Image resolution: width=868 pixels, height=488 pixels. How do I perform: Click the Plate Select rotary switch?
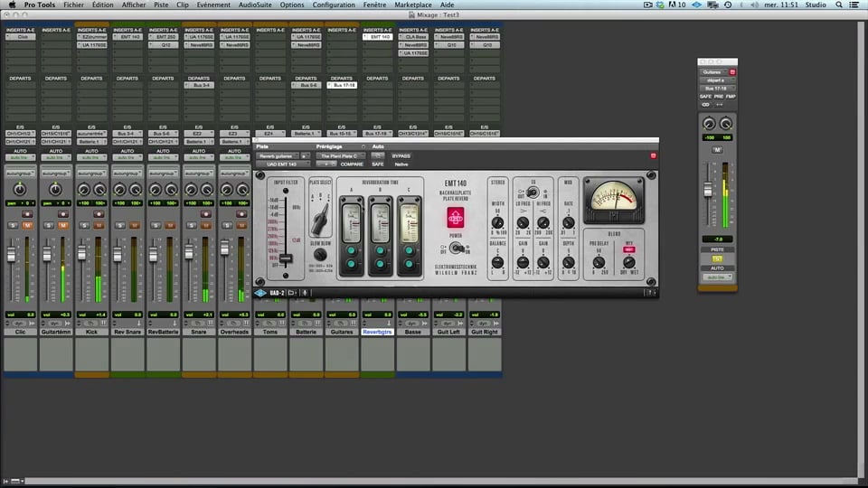(320, 219)
